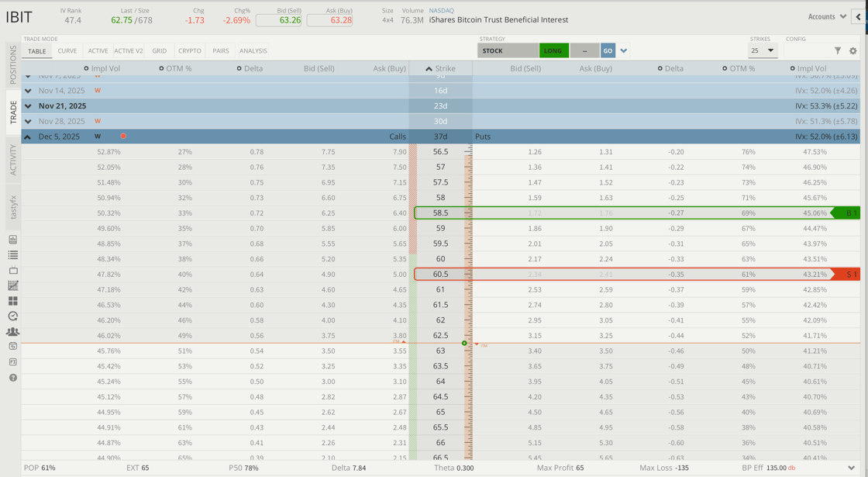Screen dimensions: 868x477
Task: Click put ask 5.30 at strike 66
Action: pyautogui.click(x=605, y=443)
